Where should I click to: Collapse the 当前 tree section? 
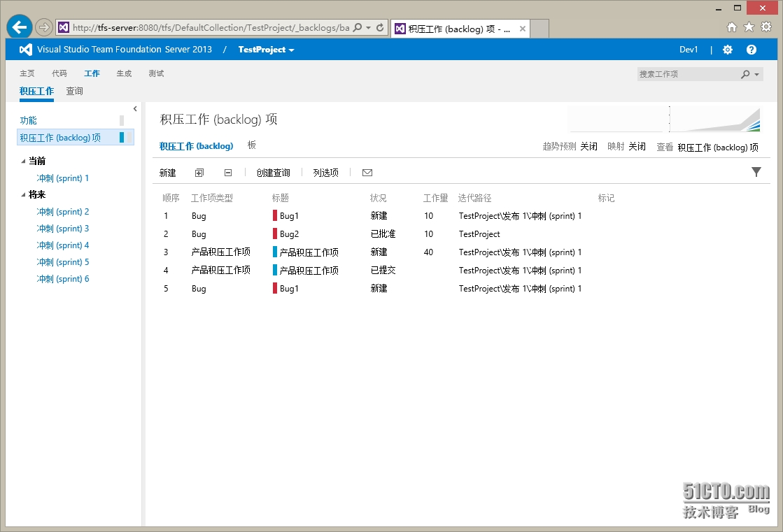(24, 161)
